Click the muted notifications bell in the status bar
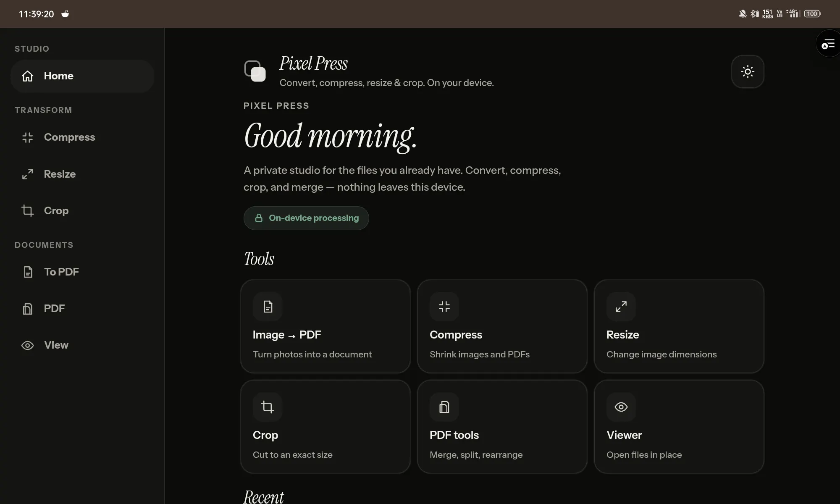The height and width of the screenshot is (504, 840). (x=743, y=14)
